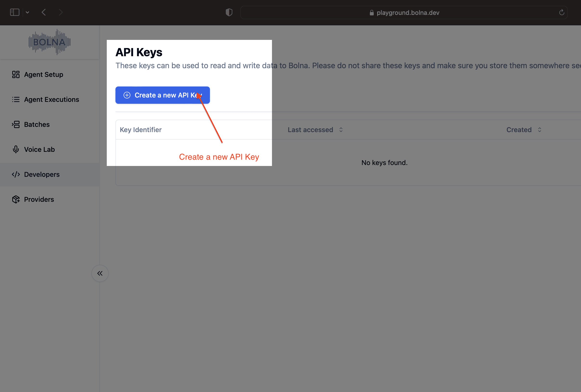Focus the playground.bolna.dev address bar
Viewport: 581px width, 392px height.
point(404,12)
